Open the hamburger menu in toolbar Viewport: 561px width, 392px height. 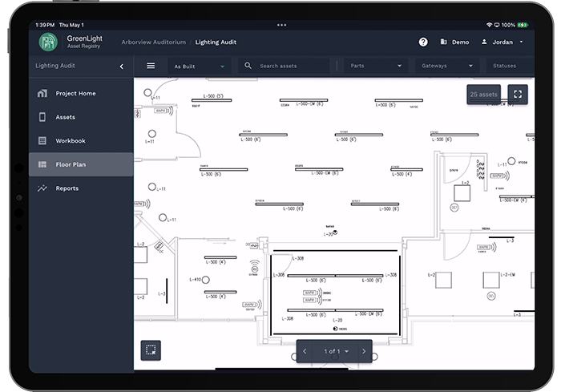click(151, 66)
